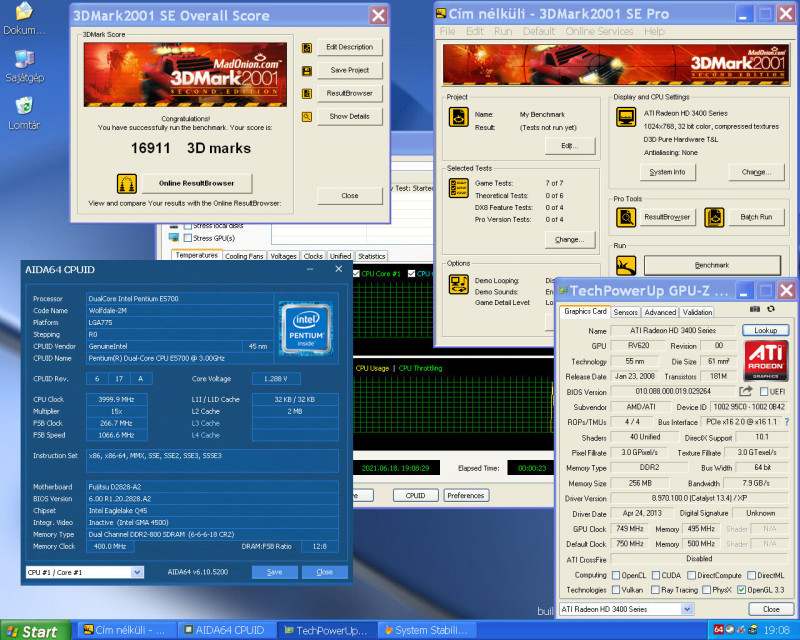Enable the Stress GPU(s) checkbox
Image resolution: width=800 pixels, height=640 pixels.
(x=188, y=238)
